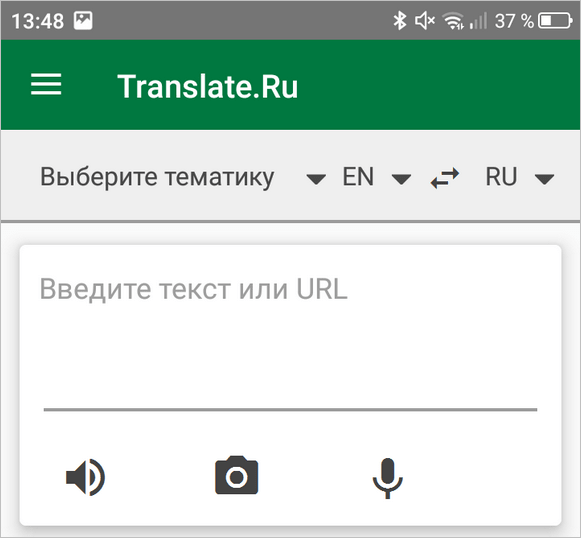Click the 'Введите текст или URL' field
This screenshot has width=581, height=538.
[x=290, y=342]
